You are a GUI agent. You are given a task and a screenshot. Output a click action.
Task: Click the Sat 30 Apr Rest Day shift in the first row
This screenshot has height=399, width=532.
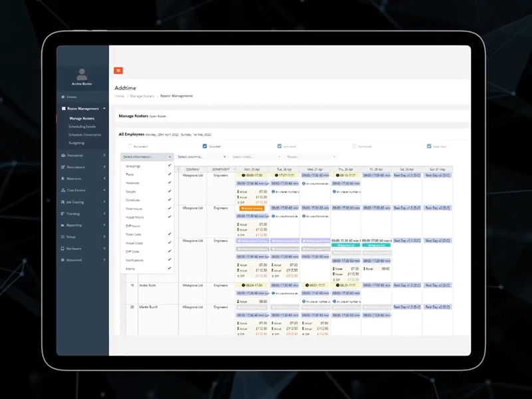tap(407, 176)
